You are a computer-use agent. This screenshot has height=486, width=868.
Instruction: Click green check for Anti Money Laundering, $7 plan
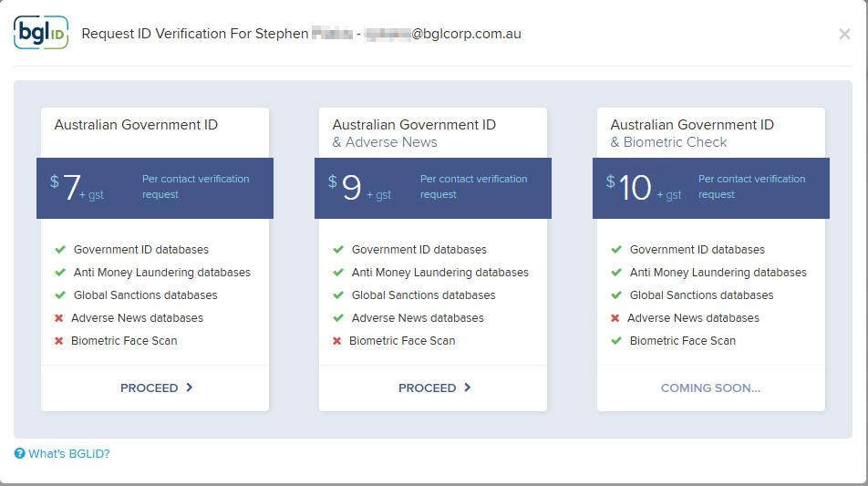click(60, 273)
